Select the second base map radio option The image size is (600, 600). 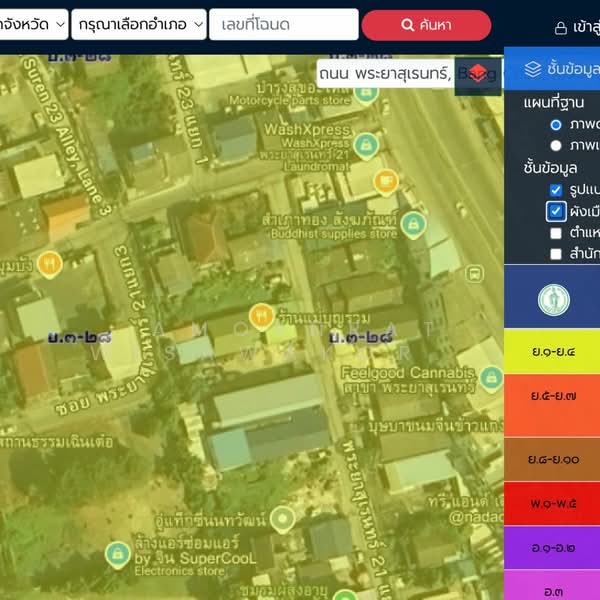(556, 145)
